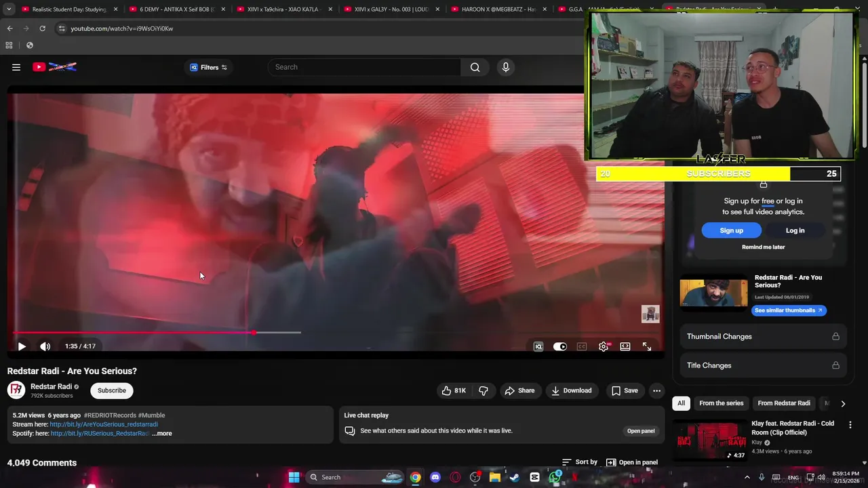The width and height of the screenshot is (868, 488).
Task: Click Remind me later
Action: tap(763, 247)
